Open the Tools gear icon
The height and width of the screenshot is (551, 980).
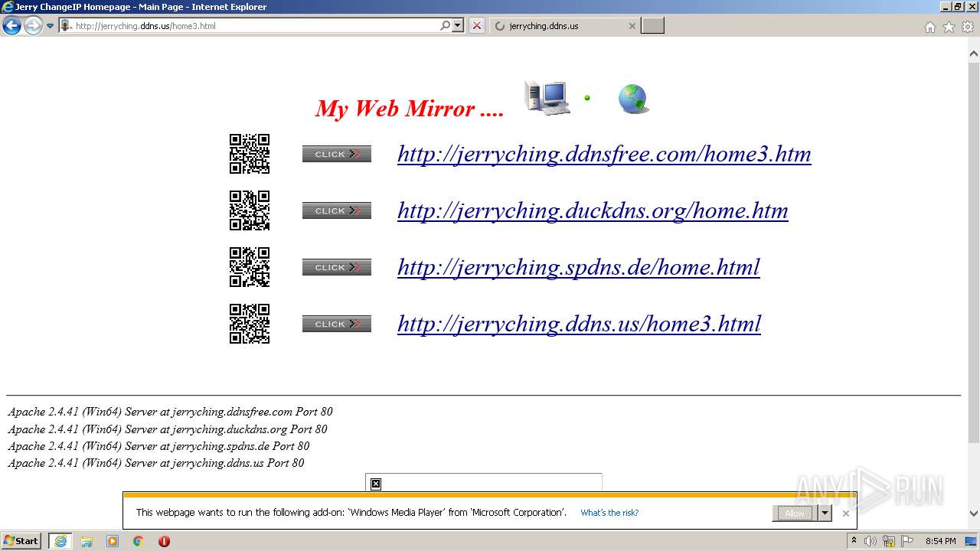[967, 27]
